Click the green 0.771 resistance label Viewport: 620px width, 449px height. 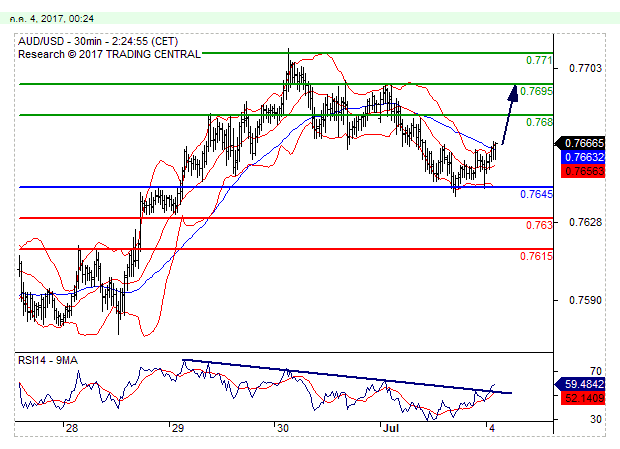pyautogui.click(x=539, y=60)
